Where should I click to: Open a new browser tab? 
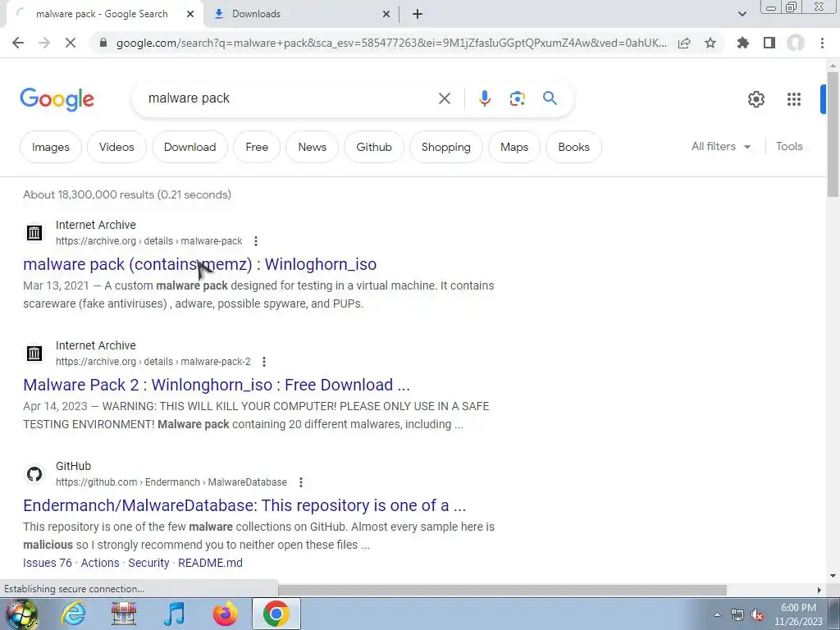(x=418, y=15)
